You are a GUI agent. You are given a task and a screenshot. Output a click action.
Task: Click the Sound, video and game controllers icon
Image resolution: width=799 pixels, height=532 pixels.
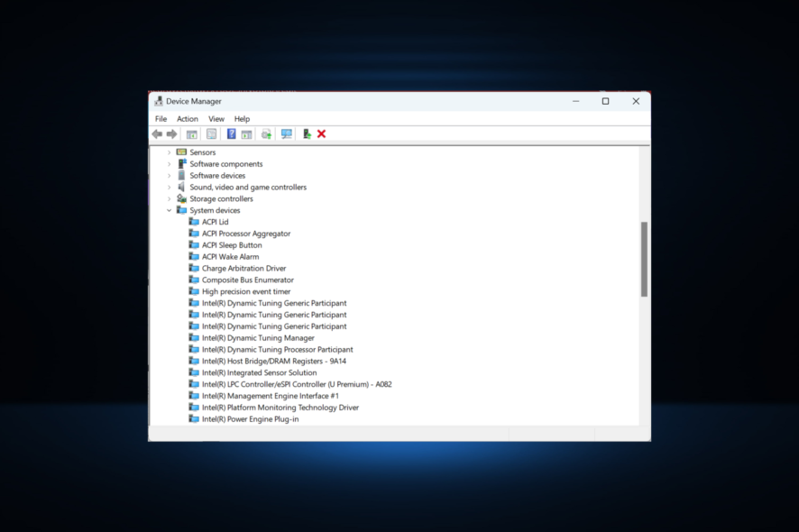coord(181,187)
